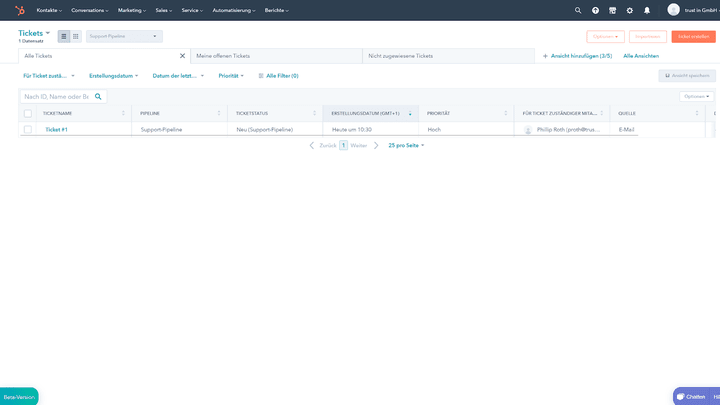
Task: Expand the Erstellungsdatum filter
Action: (x=113, y=76)
